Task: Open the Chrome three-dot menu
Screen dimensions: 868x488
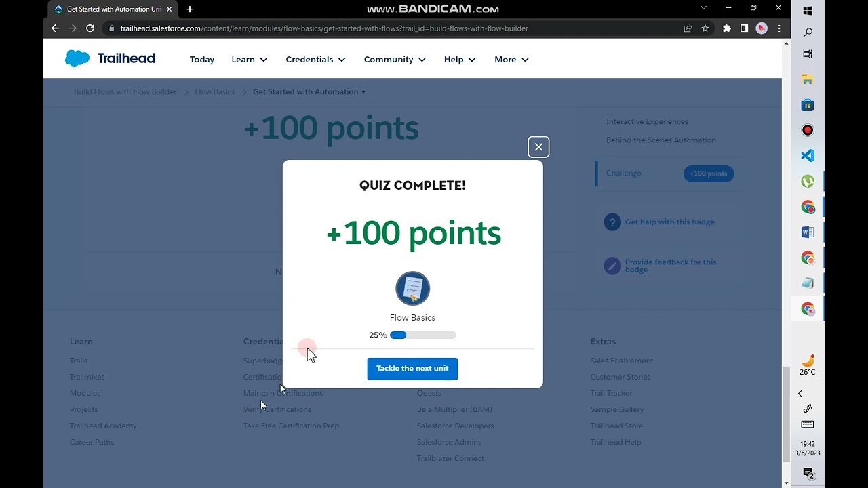Action: (x=779, y=28)
